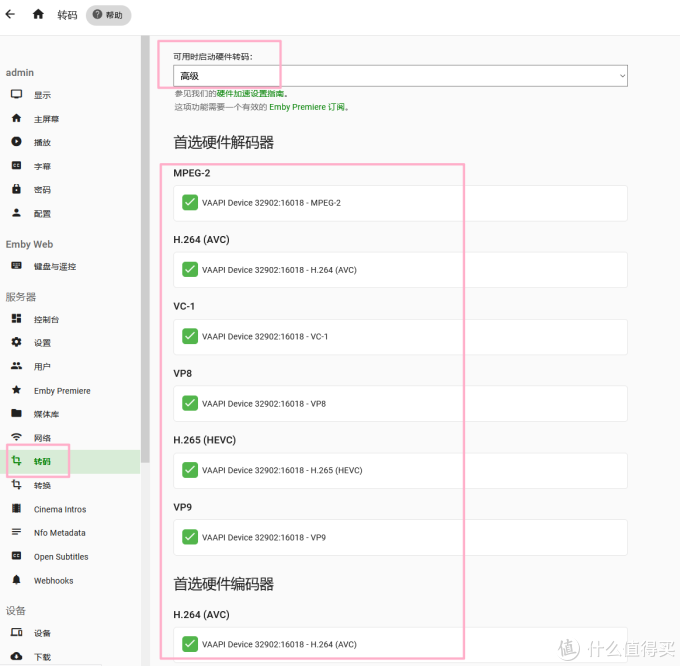
Task: Select Emby Premiere sidebar entry
Action: pos(70,390)
